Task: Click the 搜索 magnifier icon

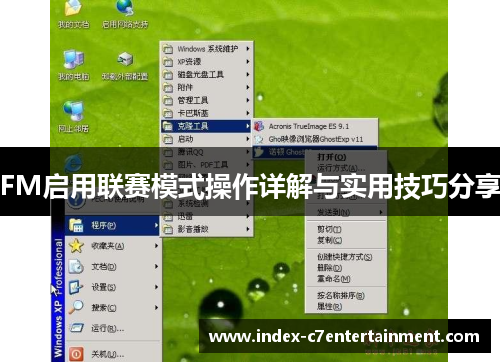Action: tap(76, 307)
